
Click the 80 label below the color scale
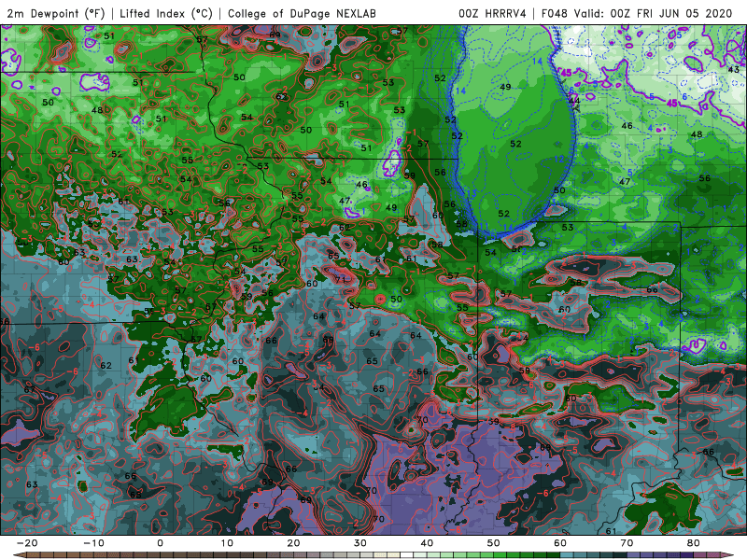[694, 543]
